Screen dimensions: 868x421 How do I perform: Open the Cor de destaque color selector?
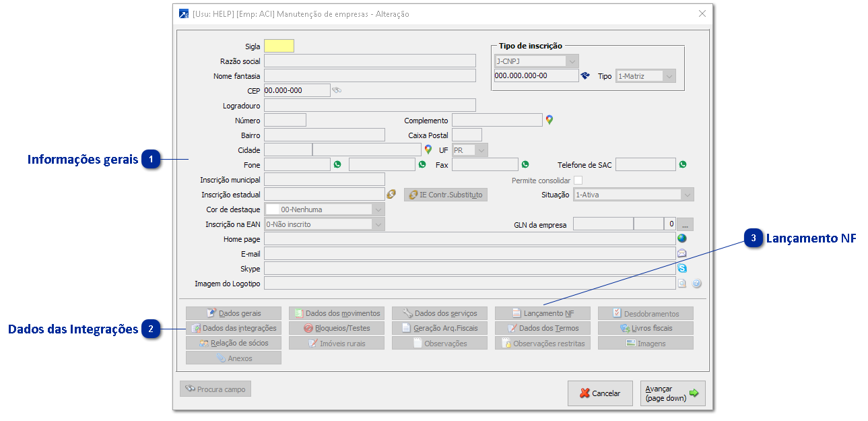click(x=378, y=209)
